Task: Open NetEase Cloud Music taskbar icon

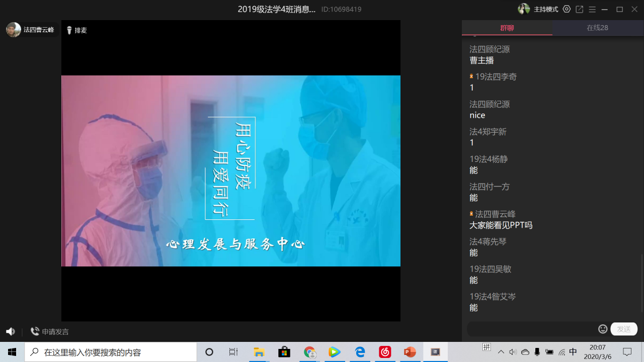Action: point(385,352)
